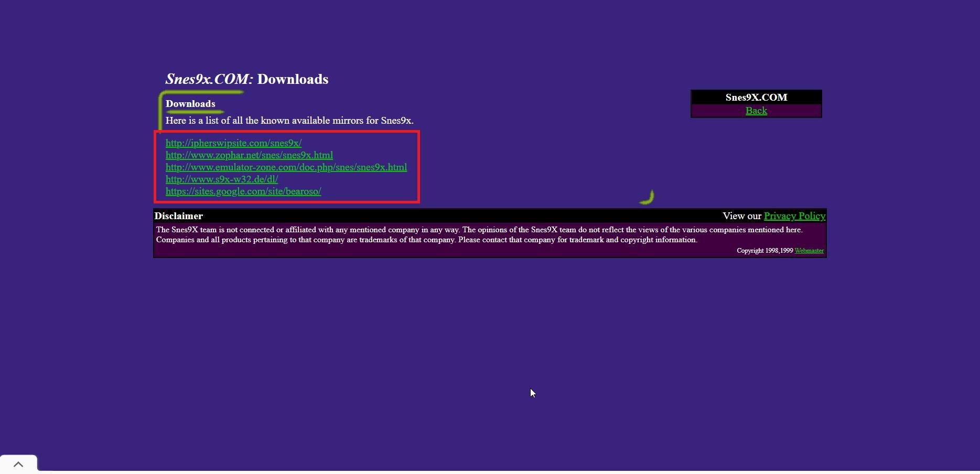Click the 'Snes9X.COM' sidebar box title
Viewport: 980px width, 474px height.
point(756,98)
